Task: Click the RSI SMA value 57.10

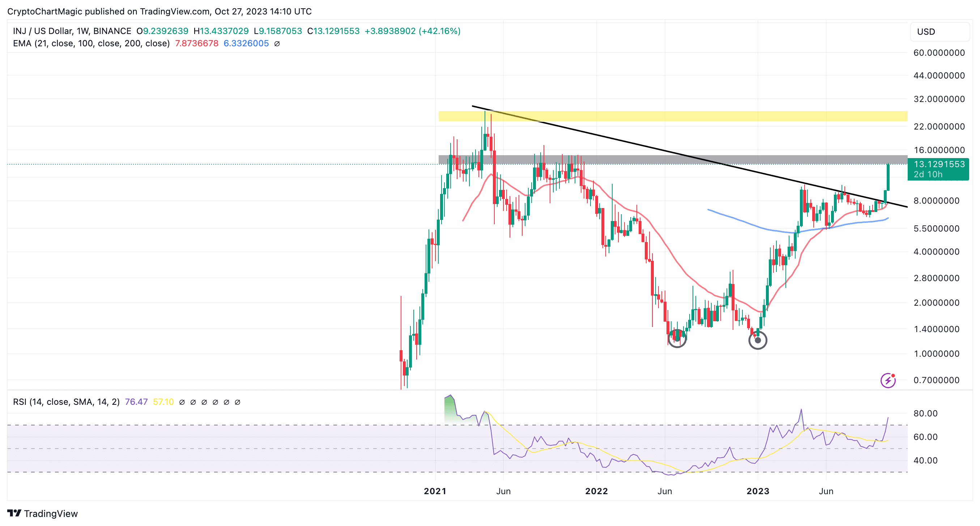Action: pos(163,402)
